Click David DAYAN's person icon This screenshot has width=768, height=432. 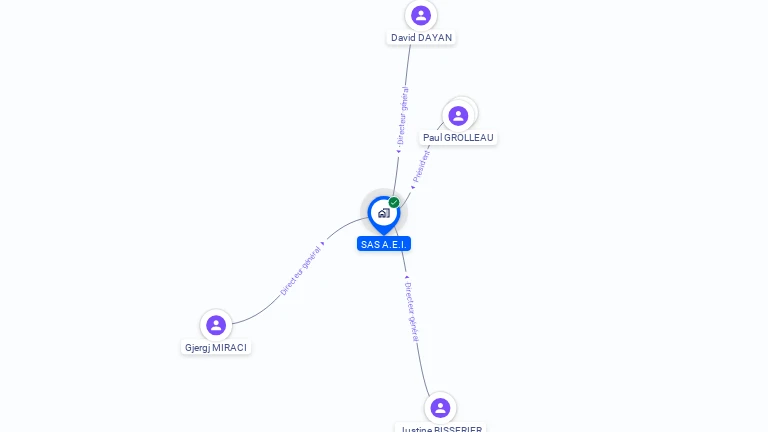pyautogui.click(x=421, y=16)
